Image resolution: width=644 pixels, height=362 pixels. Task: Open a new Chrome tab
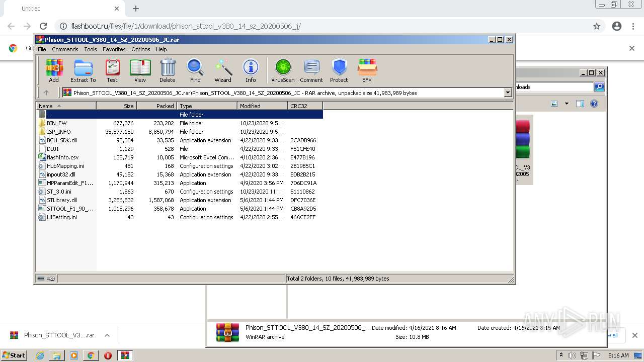(x=136, y=9)
